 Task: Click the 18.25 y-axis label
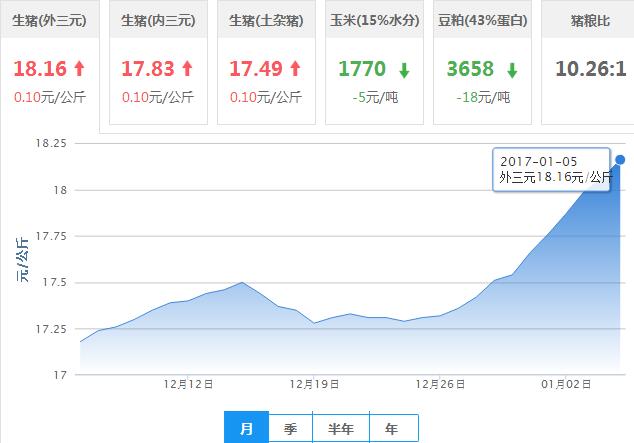[x=51, y=143]
